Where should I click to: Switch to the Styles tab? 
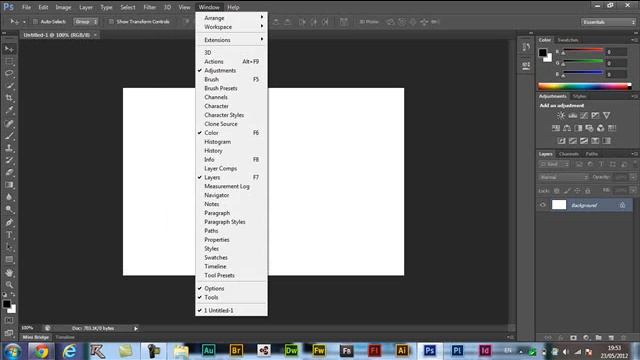tap(579, 96)
